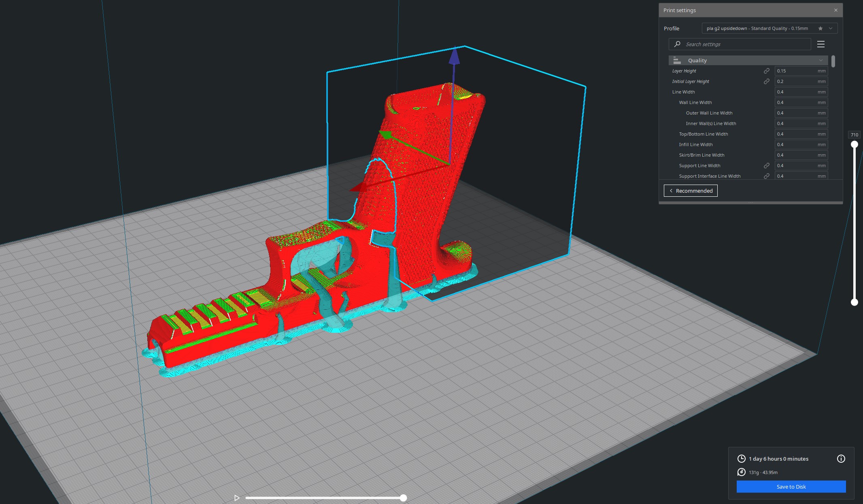
Task: Click the star icon in the Profile field
Action: (x=820, y=28)
